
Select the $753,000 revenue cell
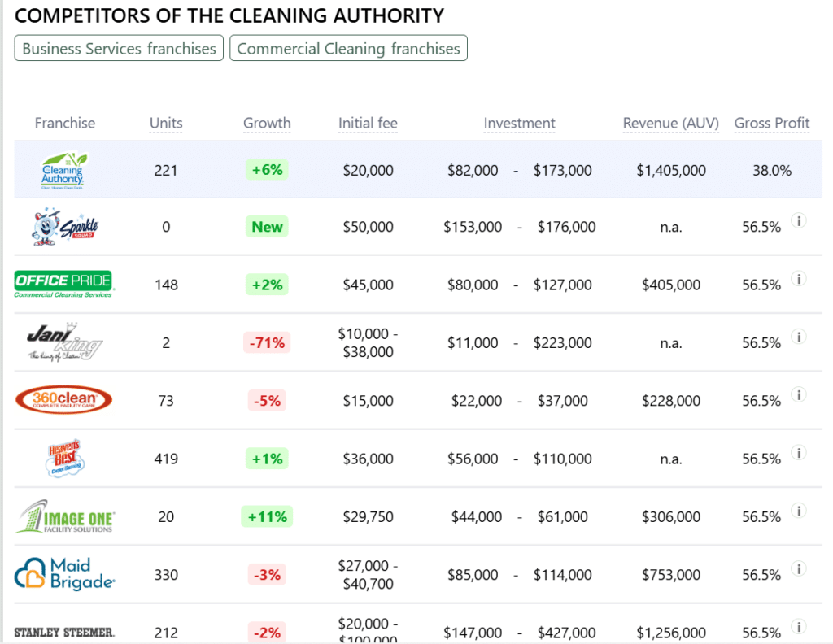click(671, 574)
